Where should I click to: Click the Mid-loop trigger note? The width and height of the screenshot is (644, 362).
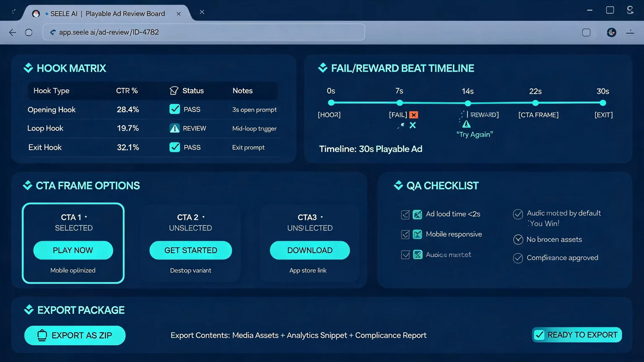254,129
